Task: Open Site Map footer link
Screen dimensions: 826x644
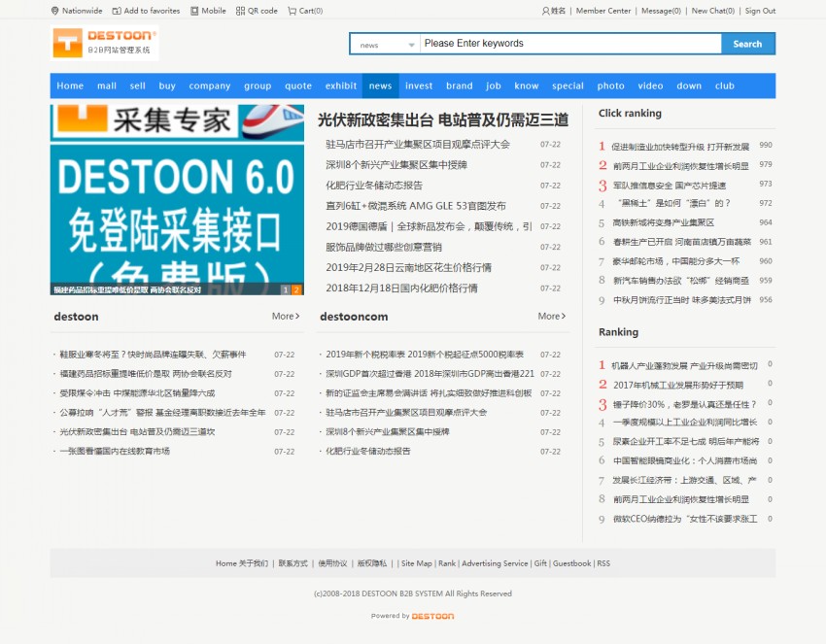Action: [x=416, y=563]
